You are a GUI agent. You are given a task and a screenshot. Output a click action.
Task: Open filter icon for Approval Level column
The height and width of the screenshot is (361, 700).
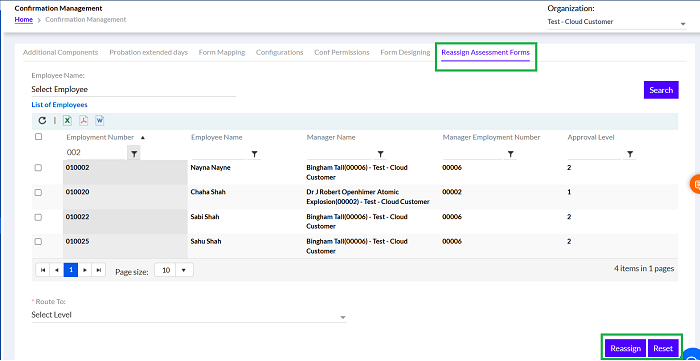pos(629,154)
